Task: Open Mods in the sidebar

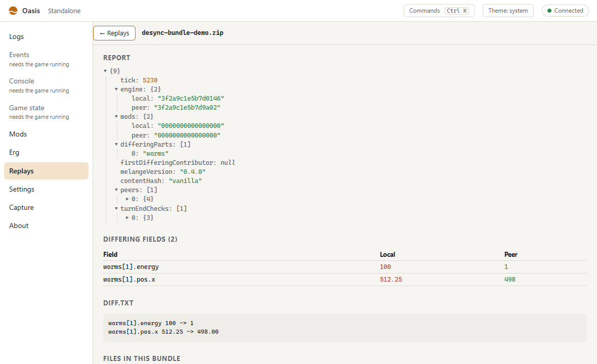Action: [x=46, y=134]
